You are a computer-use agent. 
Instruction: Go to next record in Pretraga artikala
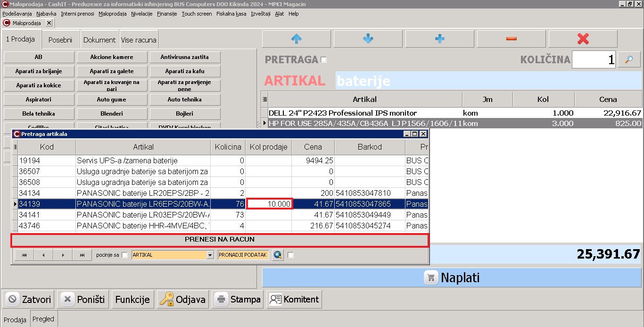click(x=63, y=255)
